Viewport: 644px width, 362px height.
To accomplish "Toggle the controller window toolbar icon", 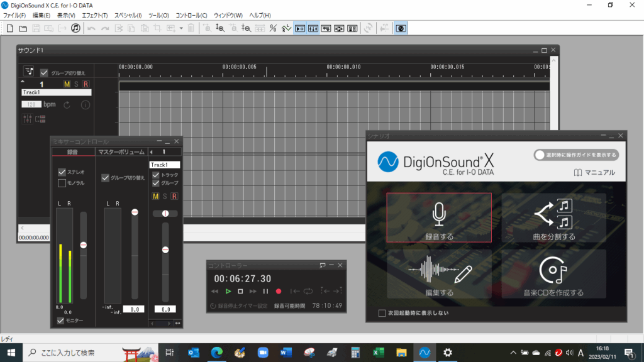I will (x=300, y=28).
